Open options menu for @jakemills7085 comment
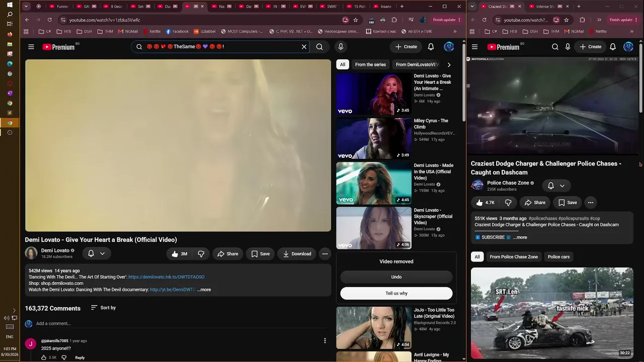This screenshot has width=644, height=362. point(325,341)
